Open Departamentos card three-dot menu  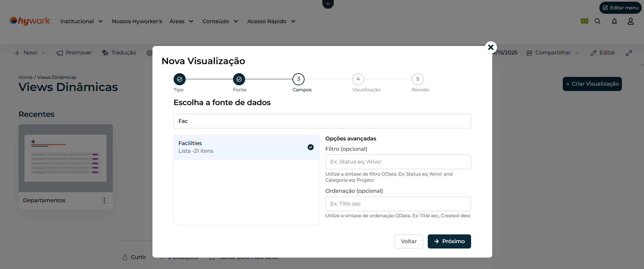(104, 200)
